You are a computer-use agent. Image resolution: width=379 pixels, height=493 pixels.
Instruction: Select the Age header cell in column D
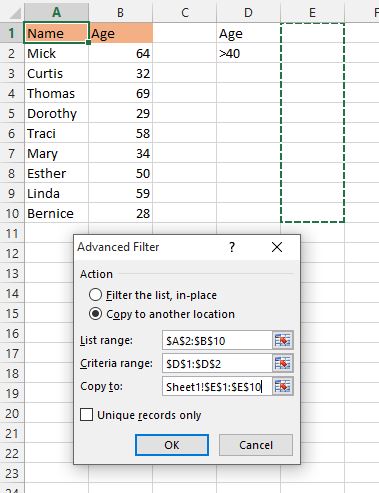coord(248,33)
